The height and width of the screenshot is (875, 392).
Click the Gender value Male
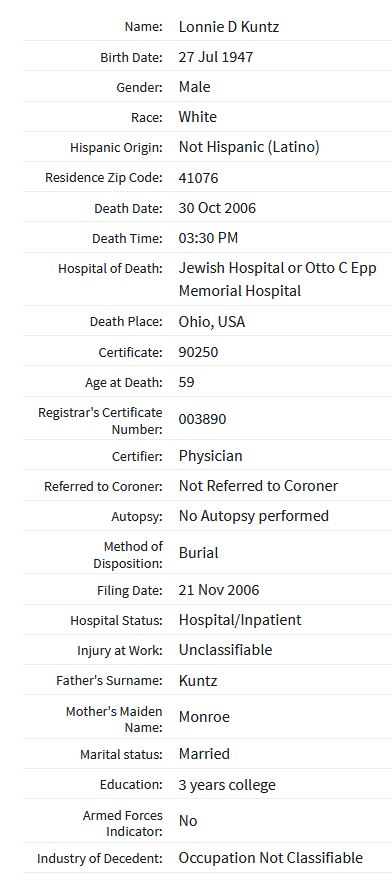pyautogui.click(x=194, y=87)
